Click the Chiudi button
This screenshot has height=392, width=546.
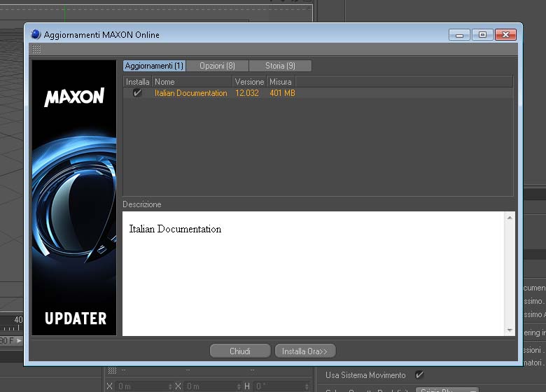click(240, 351)
